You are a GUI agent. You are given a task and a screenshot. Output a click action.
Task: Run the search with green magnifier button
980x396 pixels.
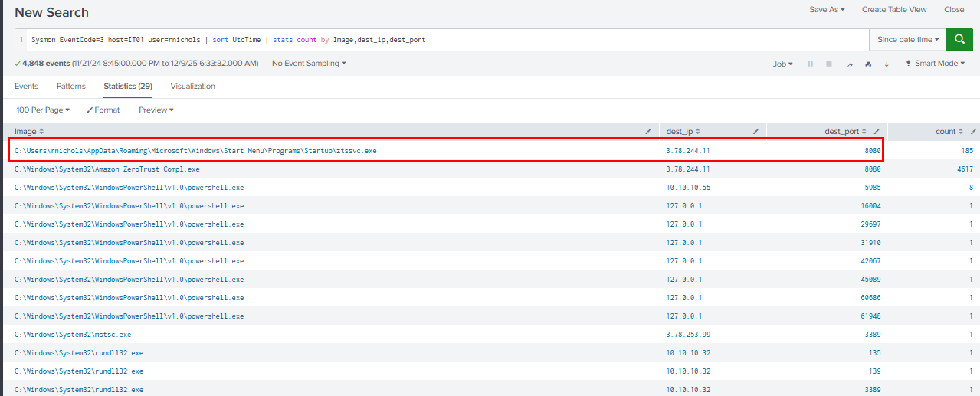[959, 39]
